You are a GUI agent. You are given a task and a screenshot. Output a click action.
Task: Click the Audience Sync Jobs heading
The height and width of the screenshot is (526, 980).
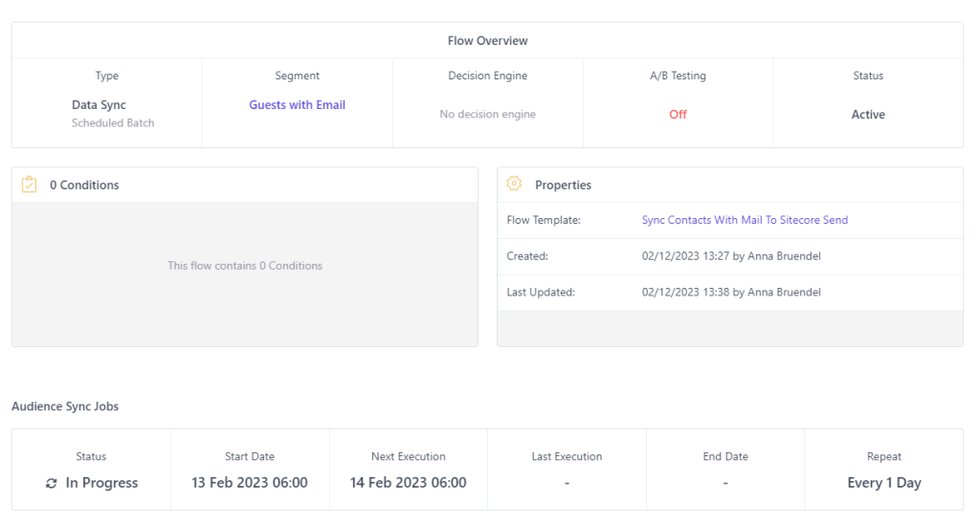[x=65, y=406]
